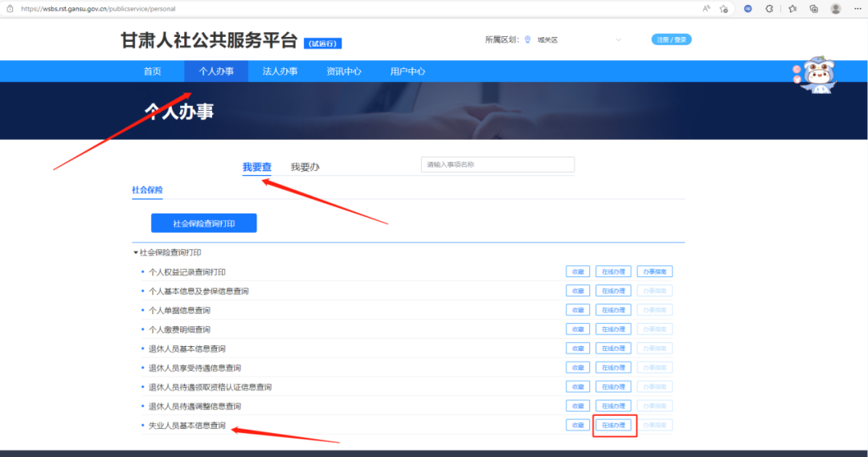The height and width of the screenshot is (457, 868).
Task: Open the browser extensions puzzle icon
Action: tap(769, 8)
